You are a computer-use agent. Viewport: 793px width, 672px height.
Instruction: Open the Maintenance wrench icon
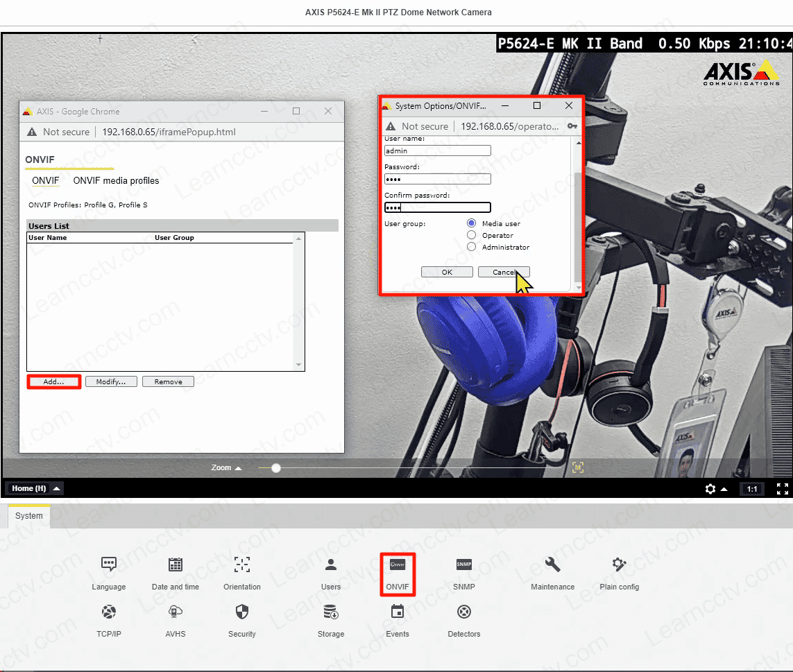point(552,565)
